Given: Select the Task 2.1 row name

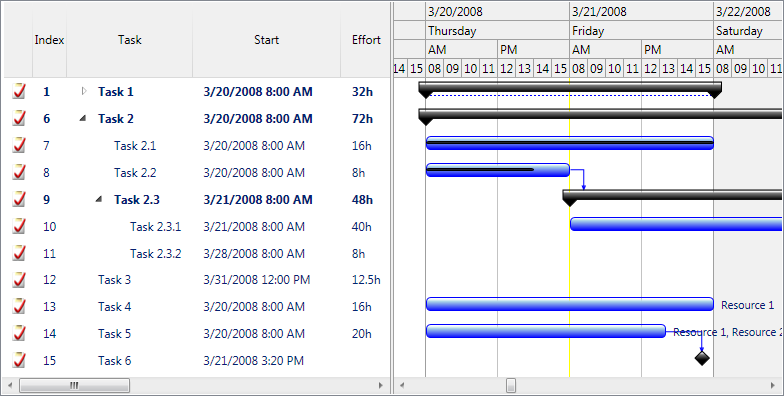Looking at the screenshot, I should point(135,146).
